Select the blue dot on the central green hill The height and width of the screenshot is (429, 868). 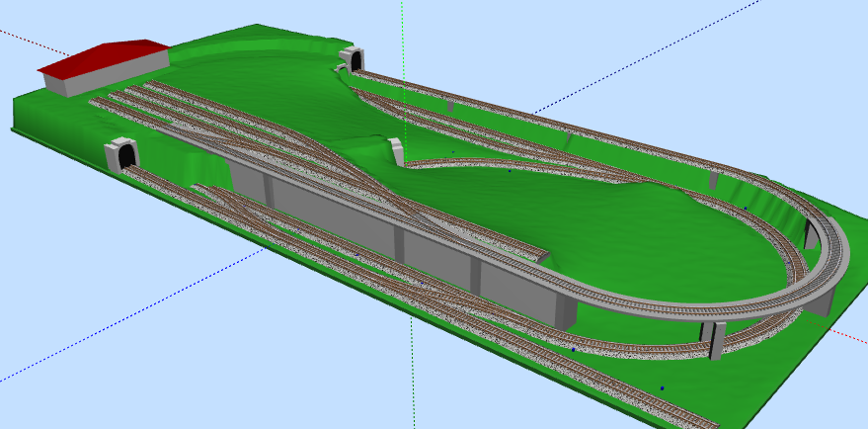coord(510,170)
